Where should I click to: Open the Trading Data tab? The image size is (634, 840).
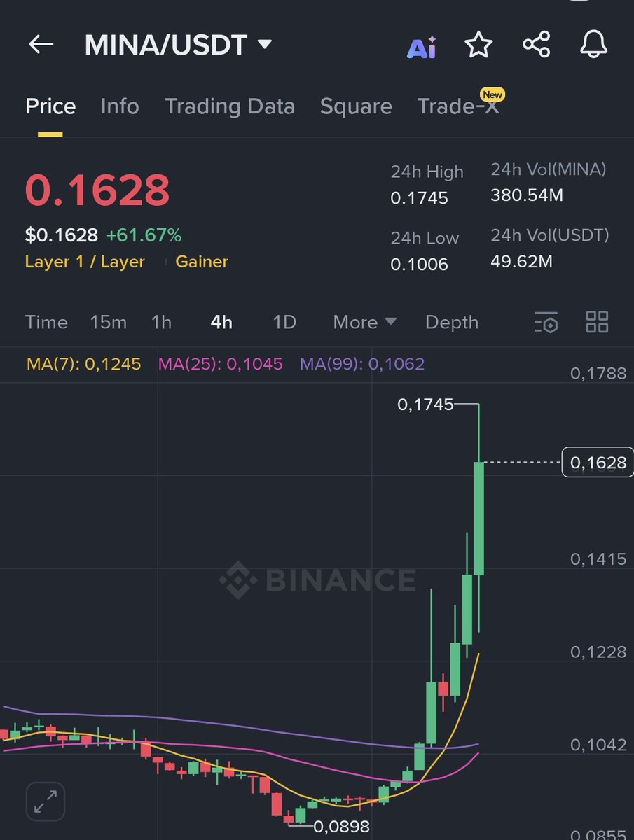coord(230,106)
